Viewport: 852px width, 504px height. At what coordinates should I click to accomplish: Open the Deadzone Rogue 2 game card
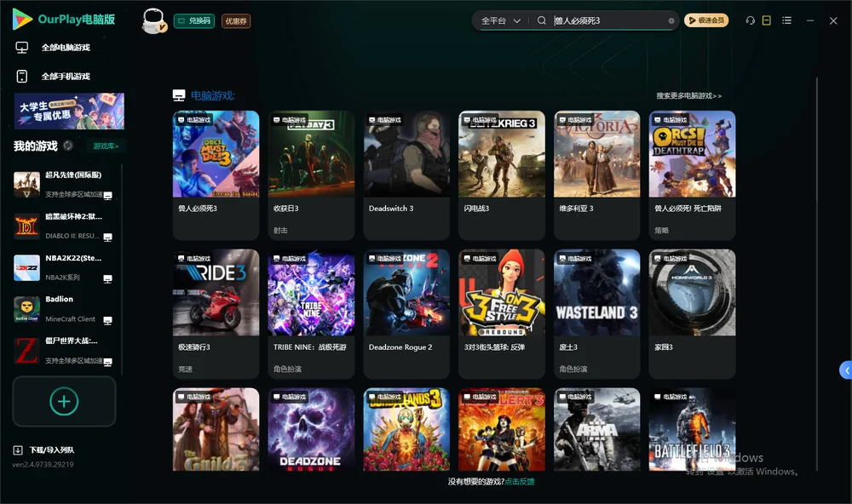point(406,313)
